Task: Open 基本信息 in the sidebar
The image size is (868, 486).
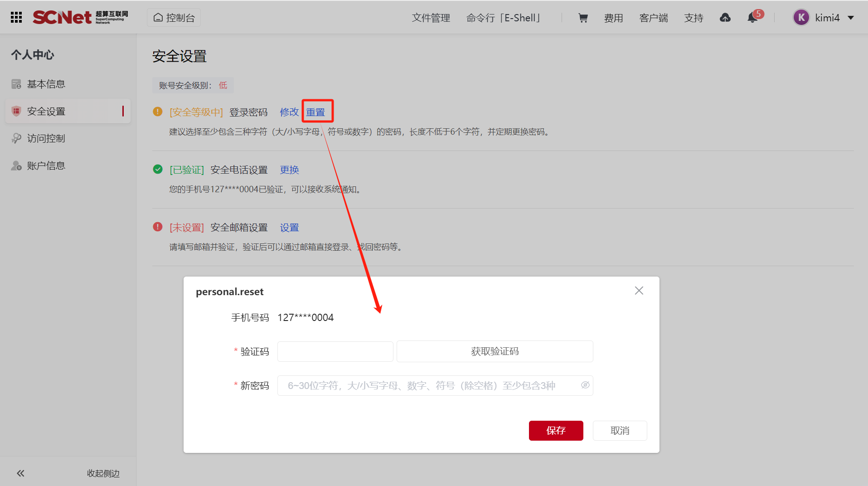Action: [46, 84]
